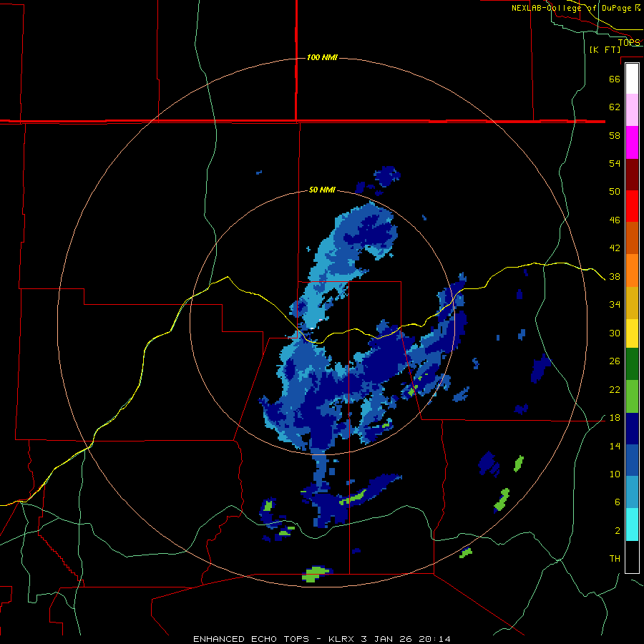
Task: Click the dark green 30 legend swatch
Action: click(632, 364)
